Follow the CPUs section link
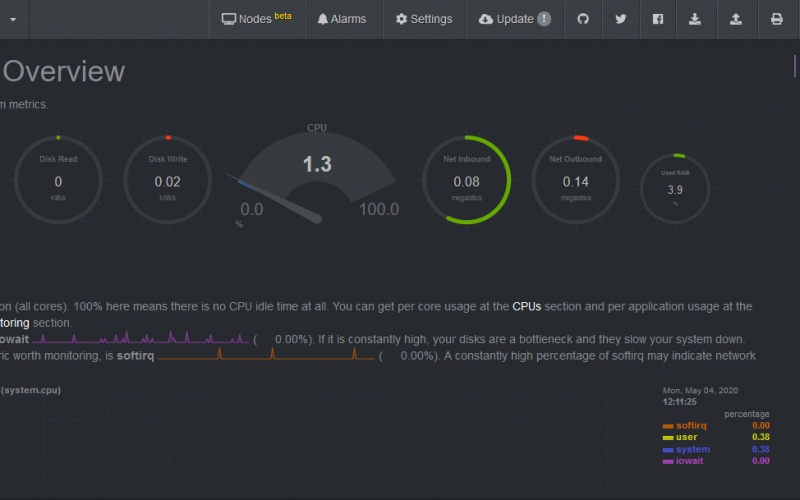Image resolution: width=800 pixels, height=500 pixels. pos(526,306)
